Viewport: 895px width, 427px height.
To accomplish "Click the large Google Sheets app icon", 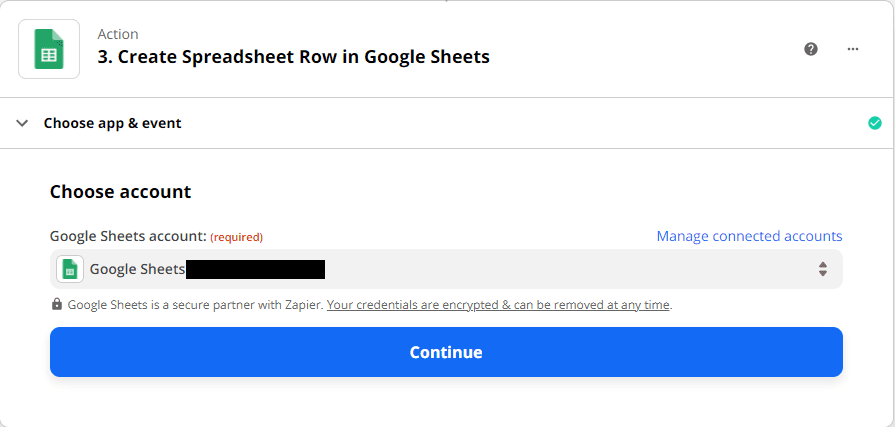I will [x=49, y=49].
